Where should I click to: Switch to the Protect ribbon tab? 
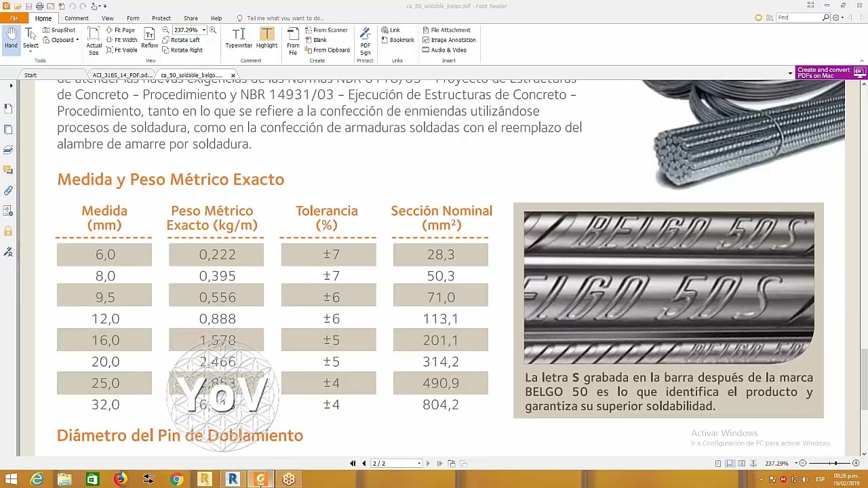pos(161,18)
